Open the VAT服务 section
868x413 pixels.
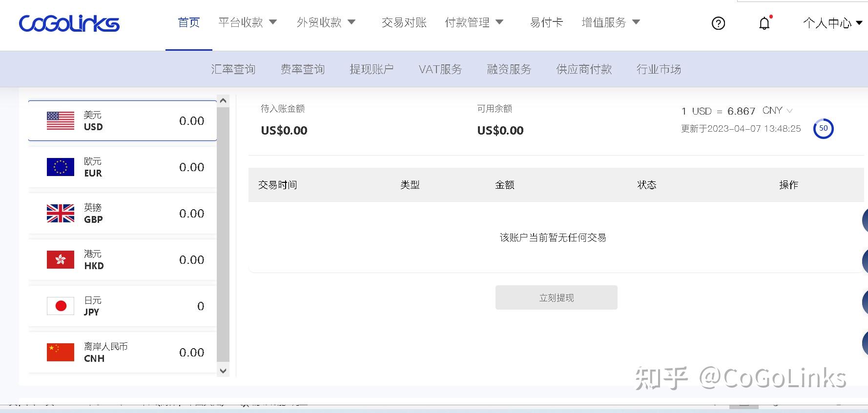click(x=440, y=69)
